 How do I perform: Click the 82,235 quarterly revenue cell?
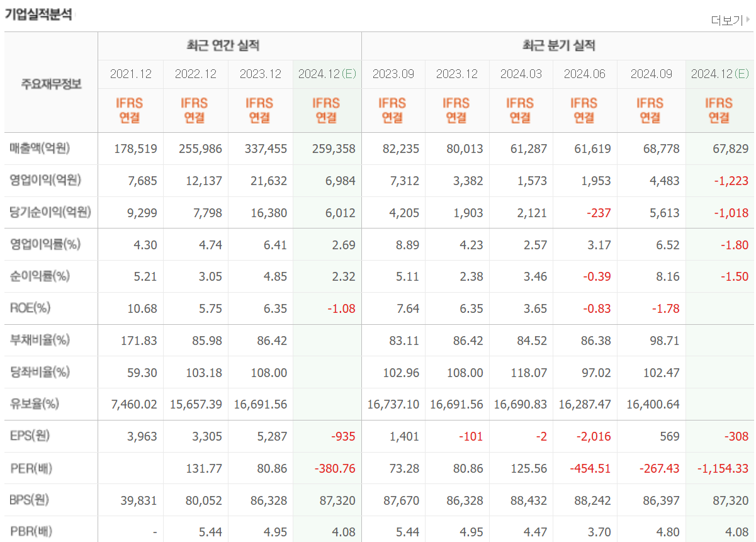tap(401, 149)
